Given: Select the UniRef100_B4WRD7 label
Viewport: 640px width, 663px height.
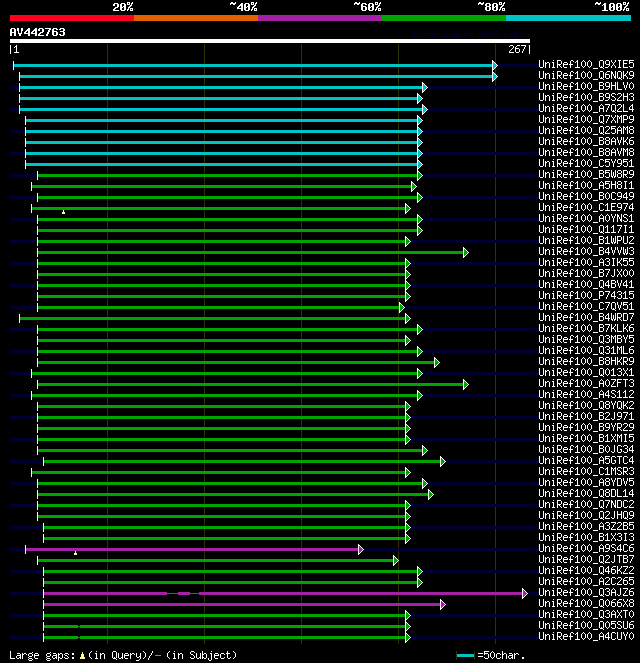Looking at the screenshot, I should (x=586, y=317).
